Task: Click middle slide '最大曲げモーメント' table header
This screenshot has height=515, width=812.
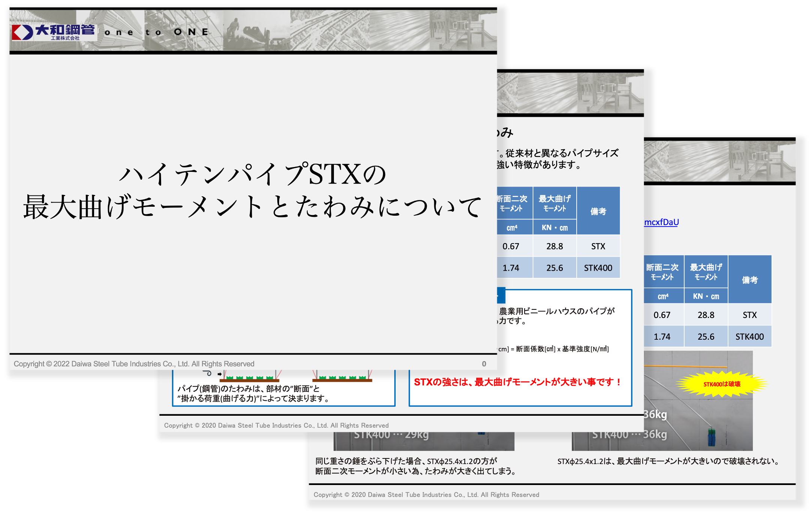Action: click(x=555, y=203)
